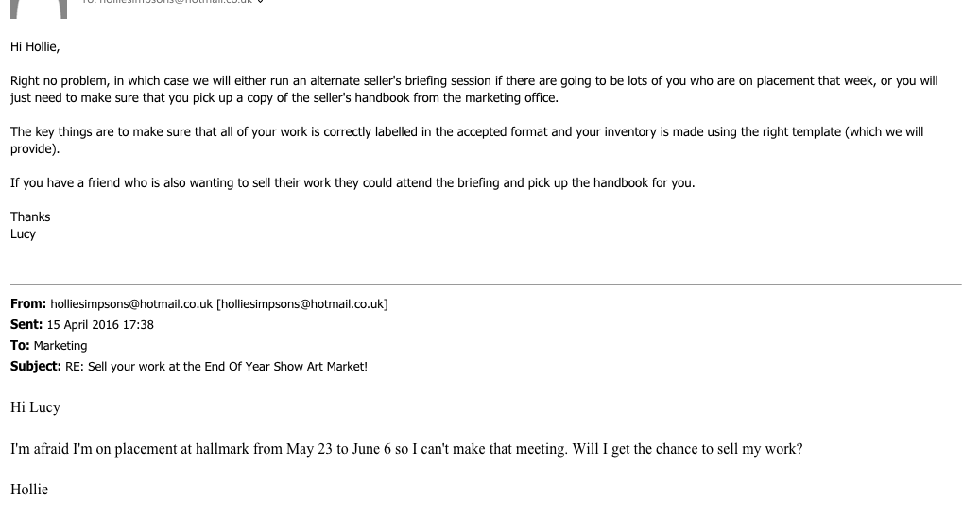Click the 'Hollie' signature at bottom

pyautogui.click(x=29, y=490)
